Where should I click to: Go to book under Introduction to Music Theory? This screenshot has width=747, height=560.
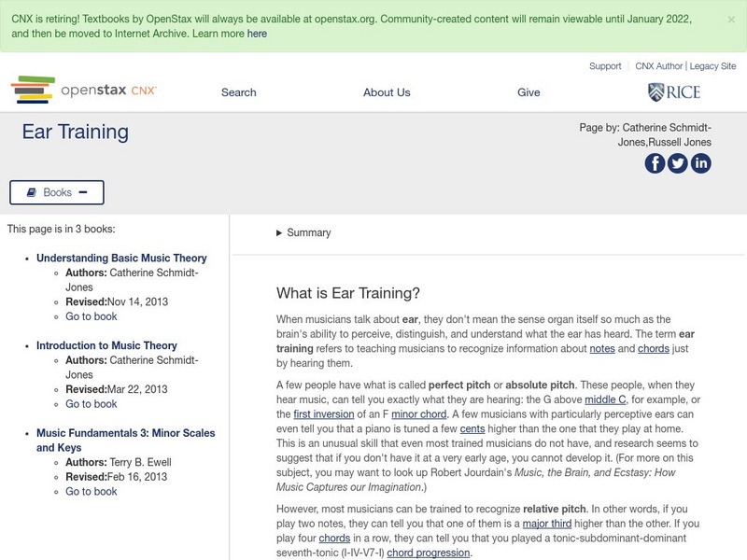pyautogui.click(x=91, y=404)
